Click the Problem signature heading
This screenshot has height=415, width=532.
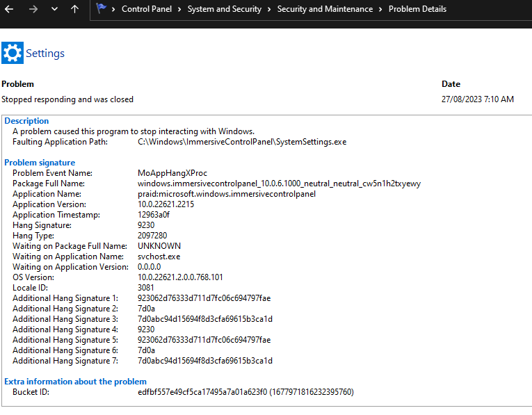[40, 163]
